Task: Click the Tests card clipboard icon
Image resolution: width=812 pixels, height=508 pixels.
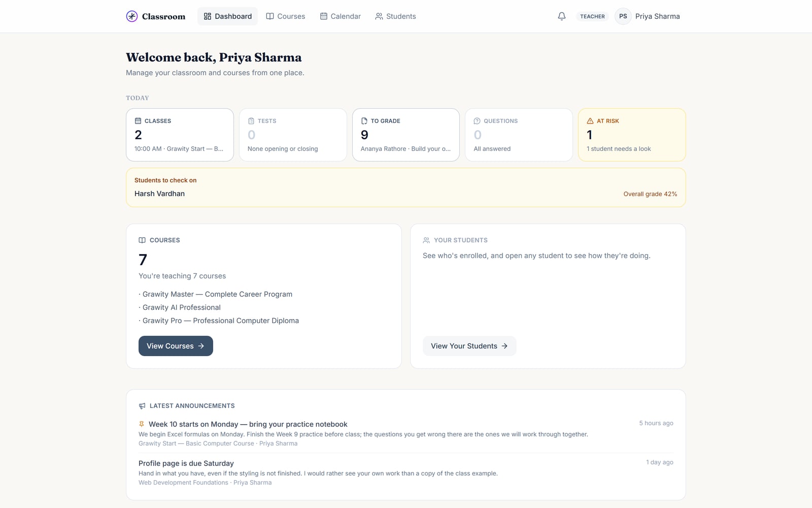Action: tap(251, 121)
